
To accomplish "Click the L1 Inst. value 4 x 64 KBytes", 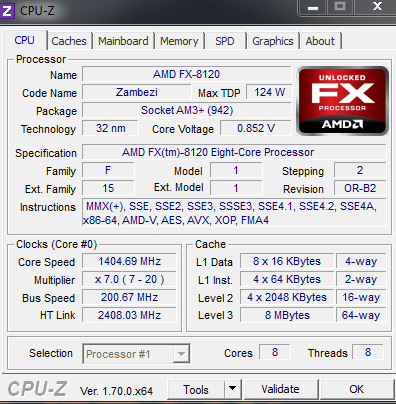I will (287, 279).
